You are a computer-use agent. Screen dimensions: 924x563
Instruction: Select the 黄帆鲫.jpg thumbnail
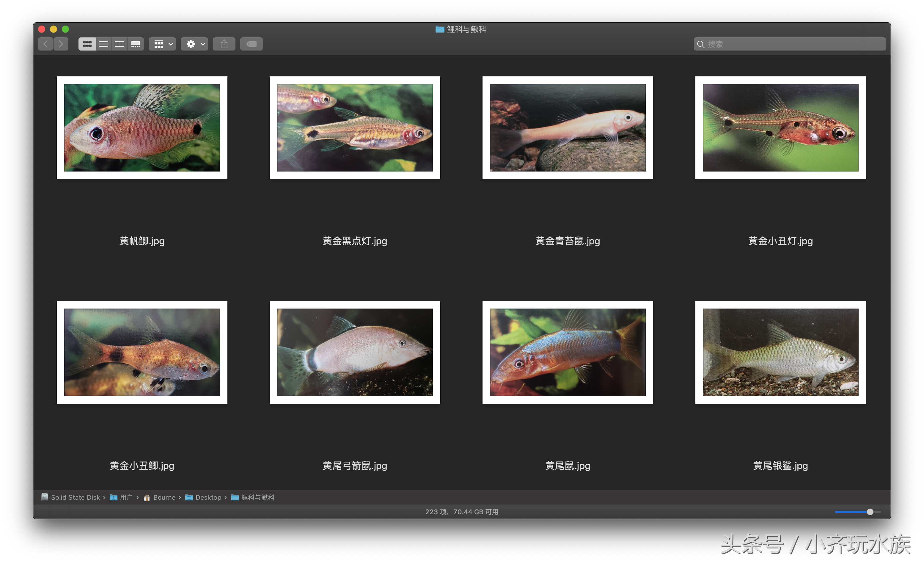point(142,128)
